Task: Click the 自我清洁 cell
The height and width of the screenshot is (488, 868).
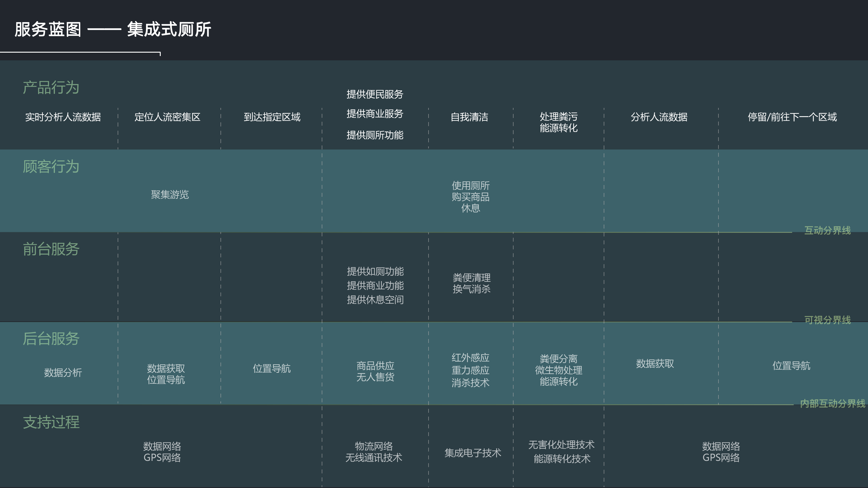Action: (x=469, y=117)
